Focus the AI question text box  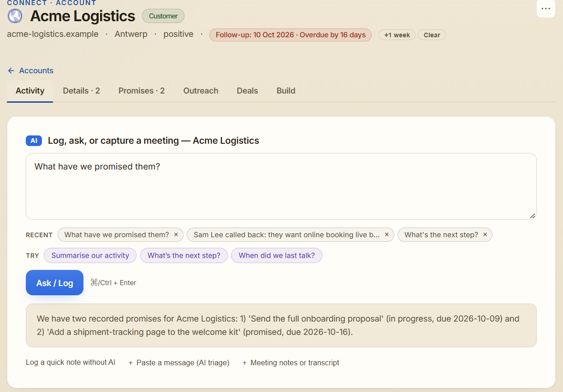click(281, 186)
